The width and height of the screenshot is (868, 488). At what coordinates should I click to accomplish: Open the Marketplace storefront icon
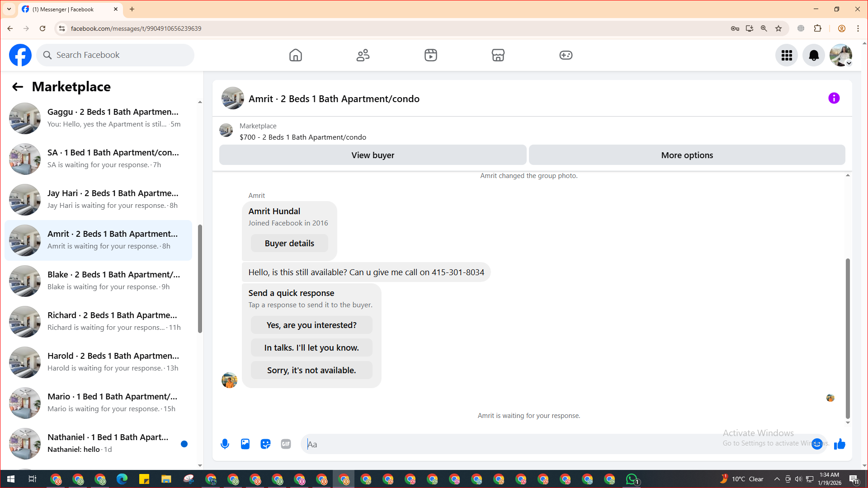tap(498, 55)
